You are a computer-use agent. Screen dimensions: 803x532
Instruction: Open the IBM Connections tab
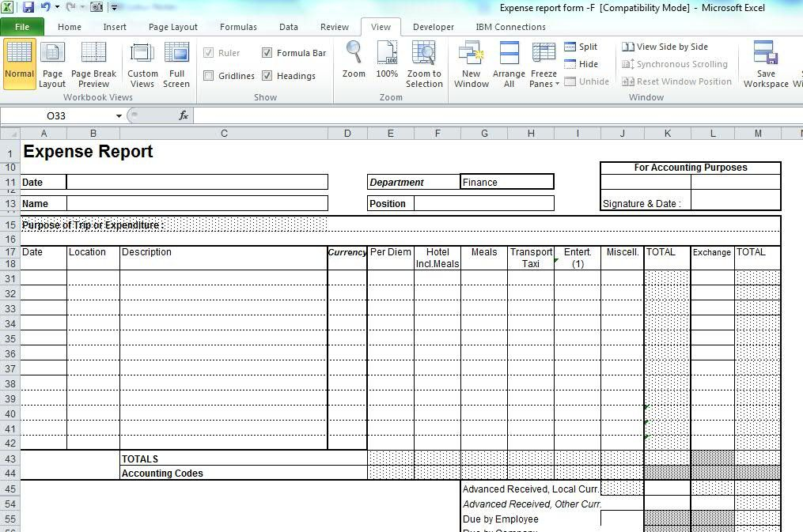coord(510,27)
